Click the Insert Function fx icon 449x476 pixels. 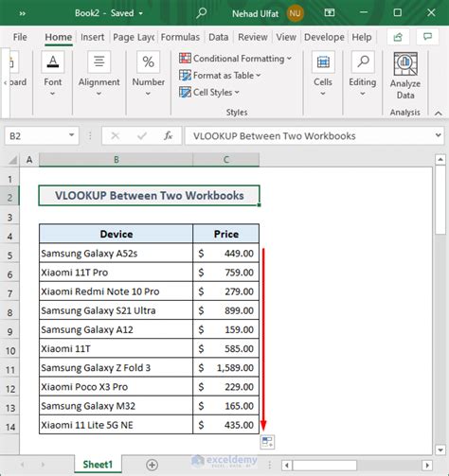pos(168,136)
